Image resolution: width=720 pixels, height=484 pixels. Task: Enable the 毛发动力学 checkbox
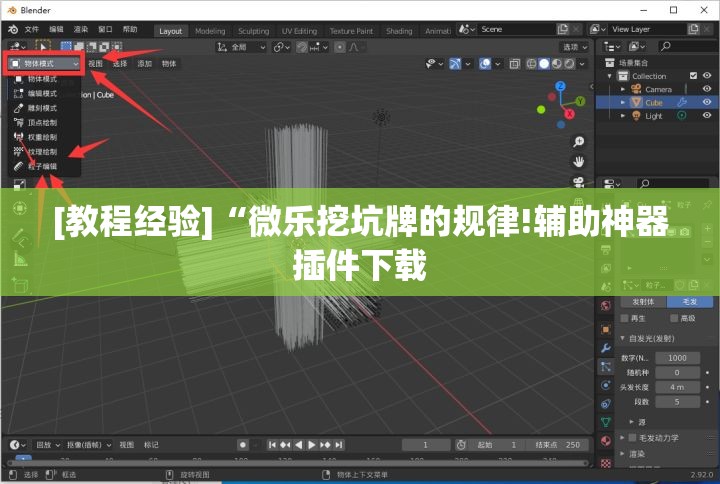(632, 438)
